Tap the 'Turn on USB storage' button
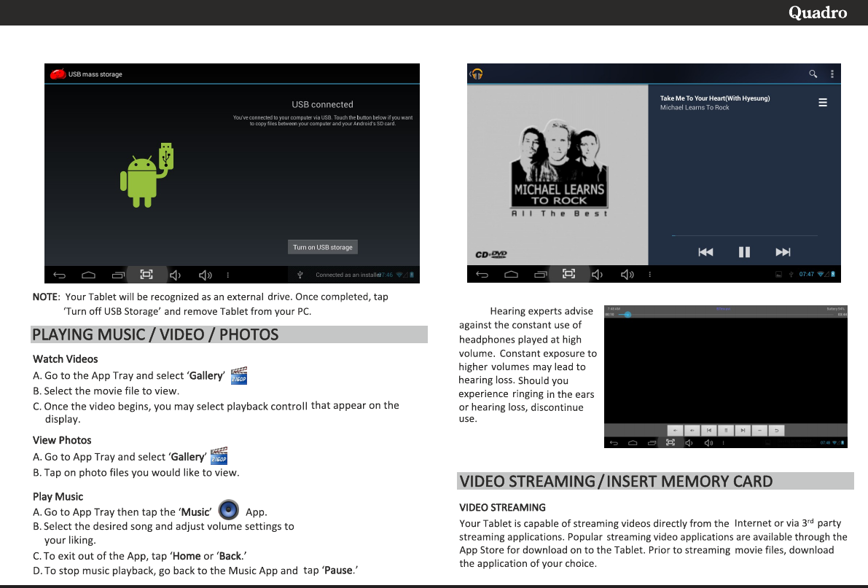 coord(323,247)
